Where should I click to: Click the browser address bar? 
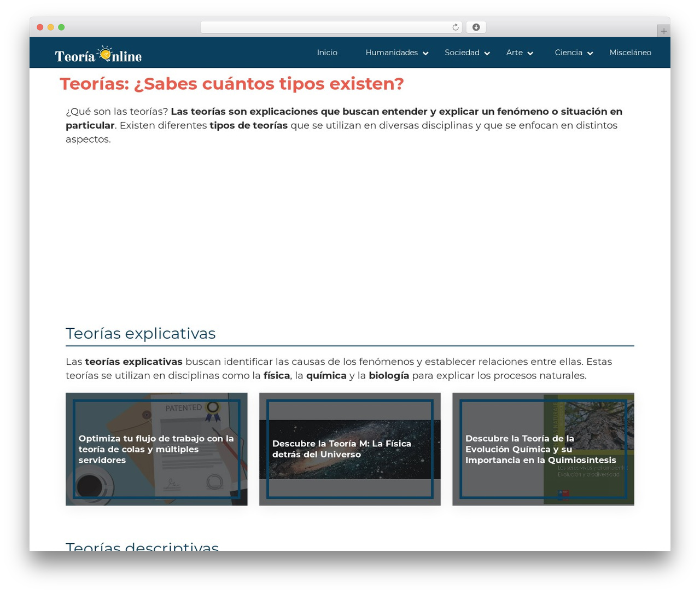point(331,27)
